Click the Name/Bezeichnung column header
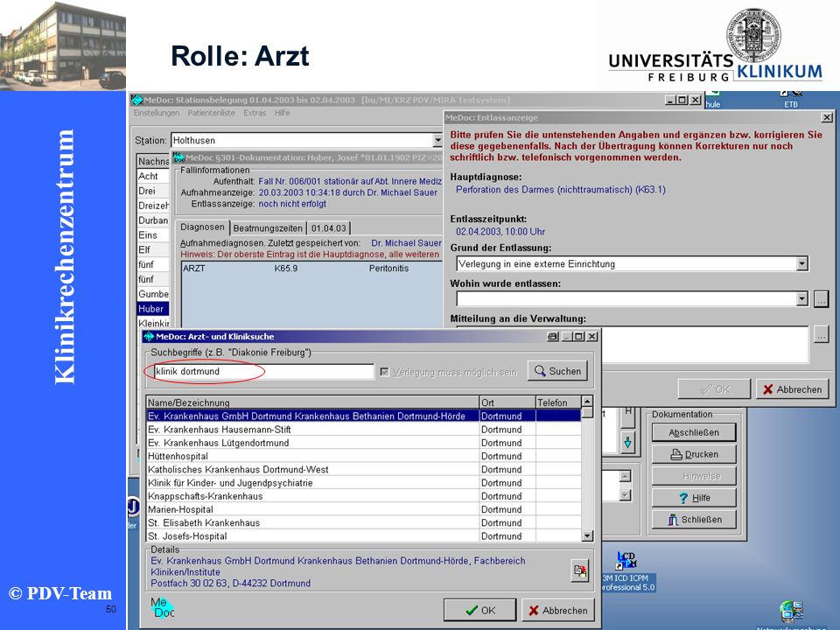The image size is (840, 630). 313,402
